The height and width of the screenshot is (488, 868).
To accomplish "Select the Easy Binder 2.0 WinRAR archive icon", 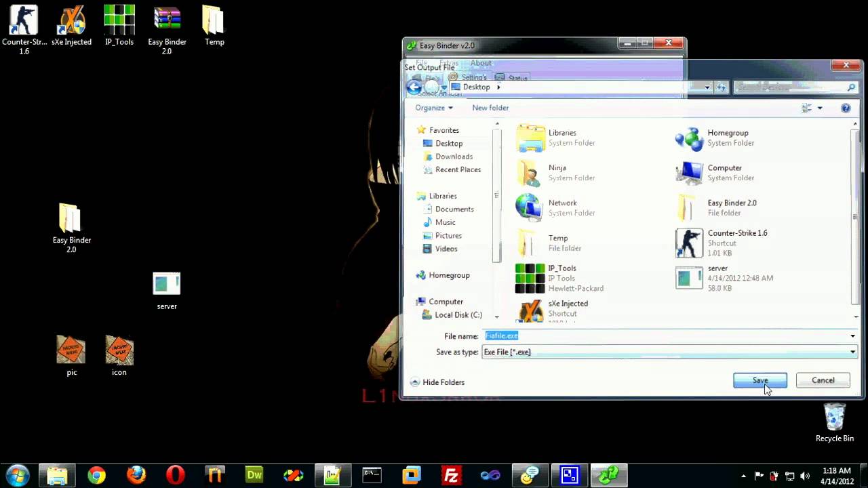I will coord(167,30).
